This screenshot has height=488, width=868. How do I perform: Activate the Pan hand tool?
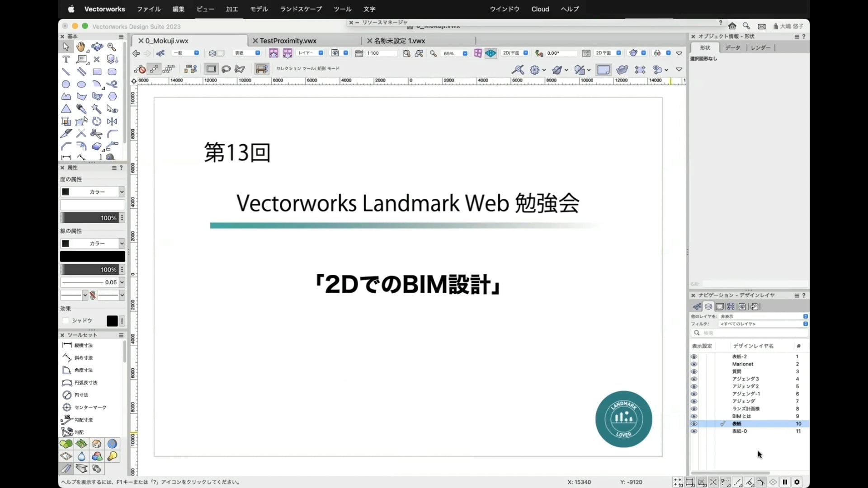pyautogui.click(x=81, y=47)
